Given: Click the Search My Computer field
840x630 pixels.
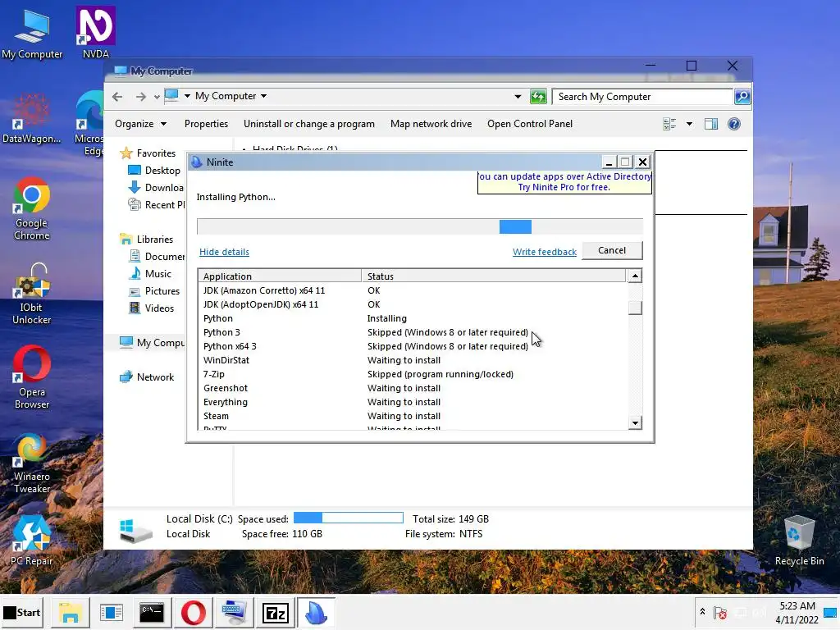Looking at the screenshot, I should tap(641, 97).
